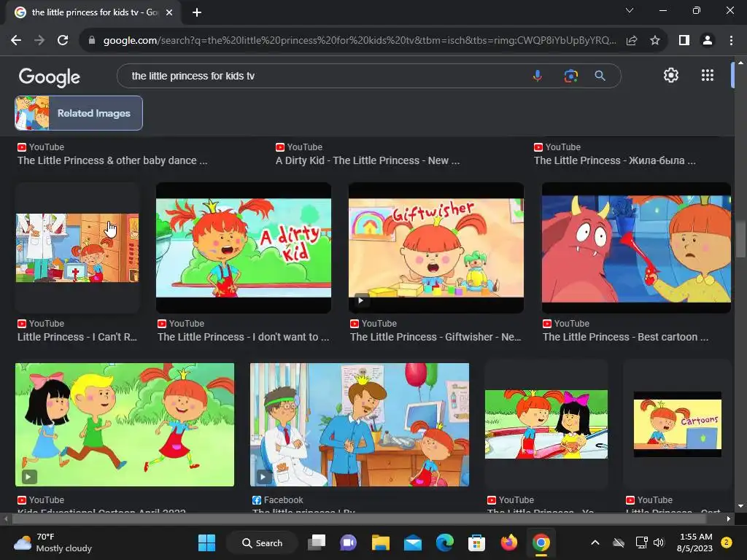
Task: Click the forward navigation arrow
Action: click(x=39, y=41)
